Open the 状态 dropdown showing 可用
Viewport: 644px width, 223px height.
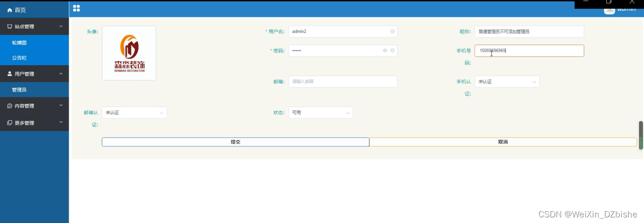321,112
